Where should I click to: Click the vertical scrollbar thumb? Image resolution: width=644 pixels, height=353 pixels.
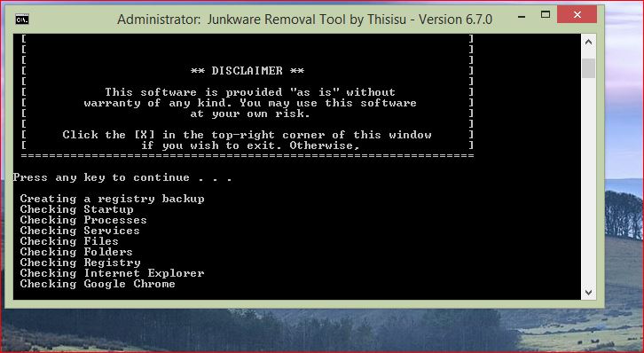click(588, 68)
